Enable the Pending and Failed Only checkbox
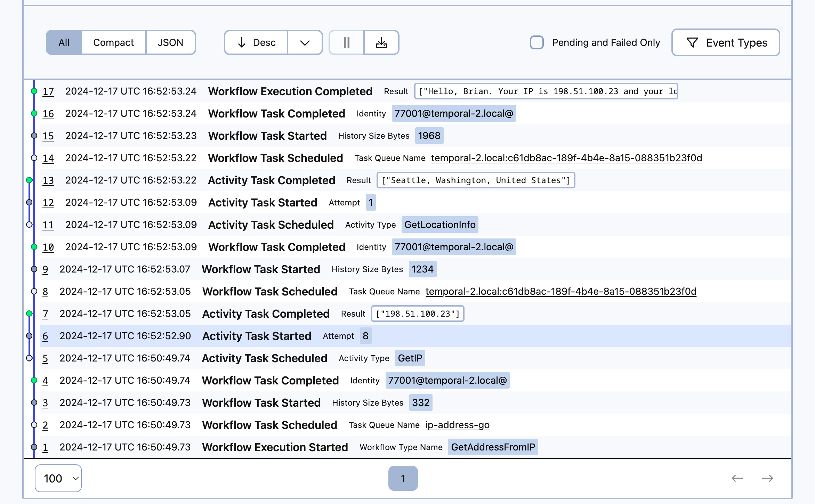815x504 pixels. point(536,42)
